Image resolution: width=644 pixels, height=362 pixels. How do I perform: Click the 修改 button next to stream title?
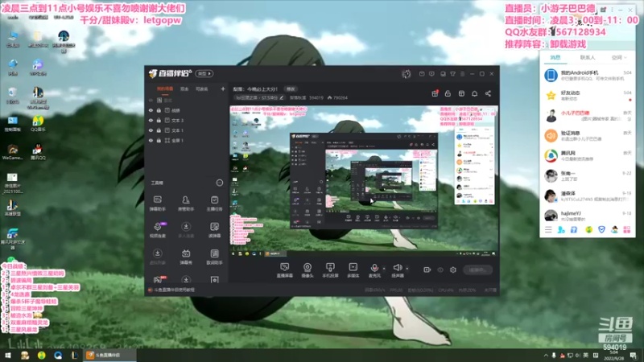coord(291,89)
